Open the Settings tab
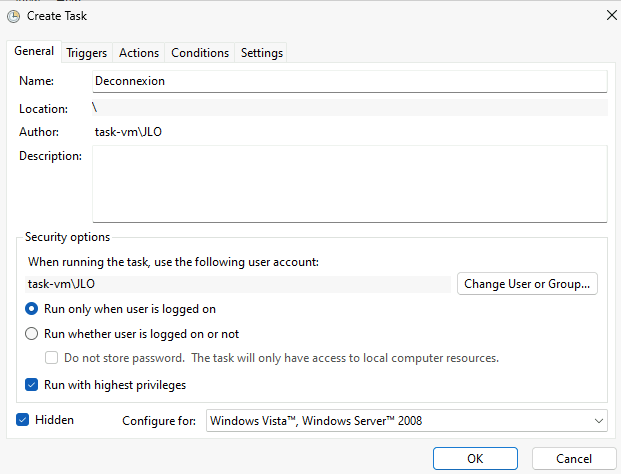The image size is (621, 474). [x=262, y=53]
